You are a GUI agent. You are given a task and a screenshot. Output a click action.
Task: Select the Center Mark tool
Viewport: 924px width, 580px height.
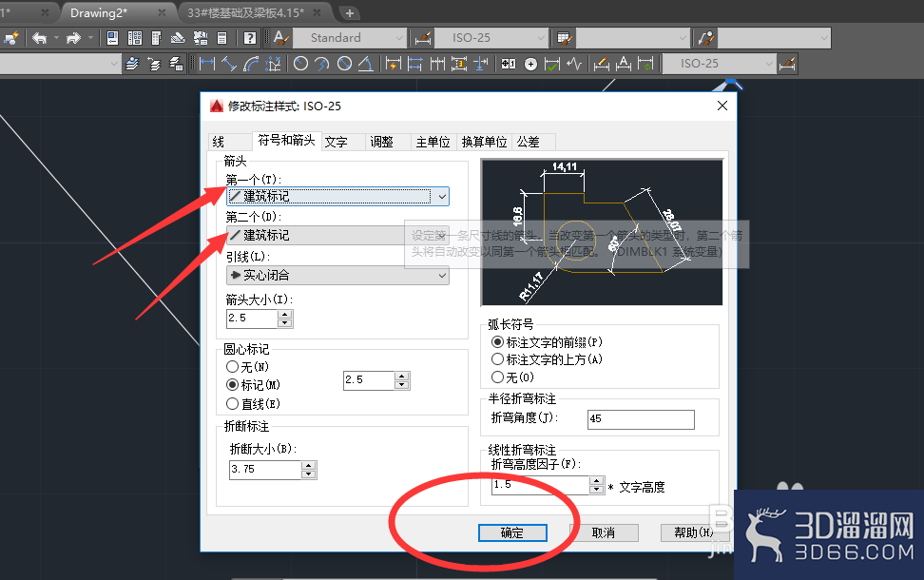tap(531, 65)
